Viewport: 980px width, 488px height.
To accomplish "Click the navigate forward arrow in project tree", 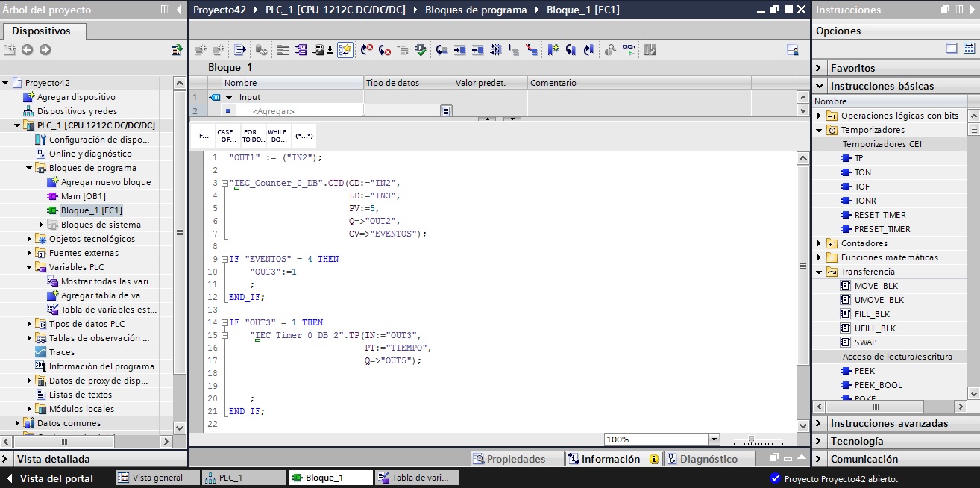I will pos(45,50).
